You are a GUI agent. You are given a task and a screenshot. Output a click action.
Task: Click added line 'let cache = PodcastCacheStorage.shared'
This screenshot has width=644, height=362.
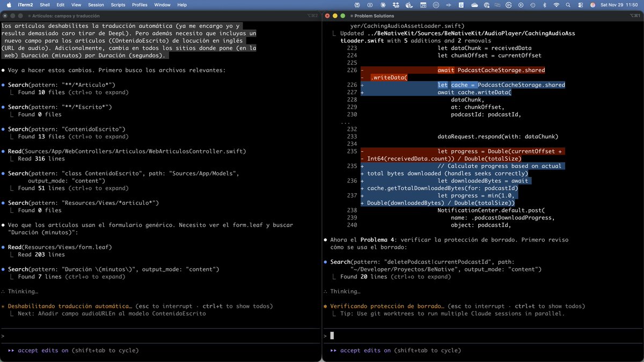tap(501, 85)
